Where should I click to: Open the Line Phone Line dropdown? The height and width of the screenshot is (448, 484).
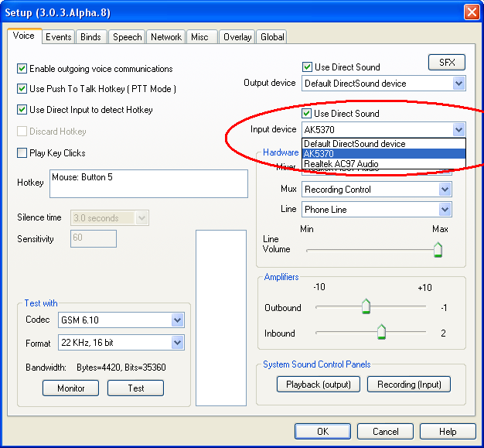445,210
